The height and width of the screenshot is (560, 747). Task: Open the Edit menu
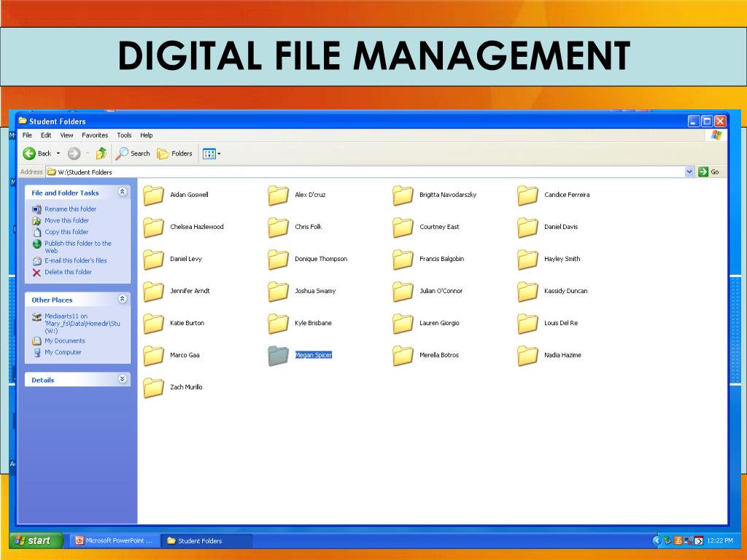[x=46, y=135]
